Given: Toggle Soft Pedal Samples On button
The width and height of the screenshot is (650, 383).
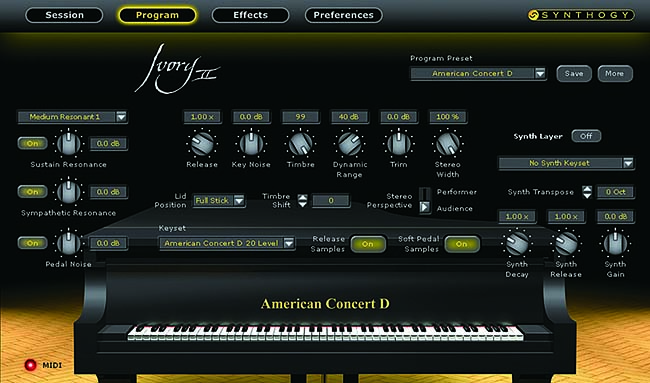Looking at the screenshot, I should click(x=462, y=244).
